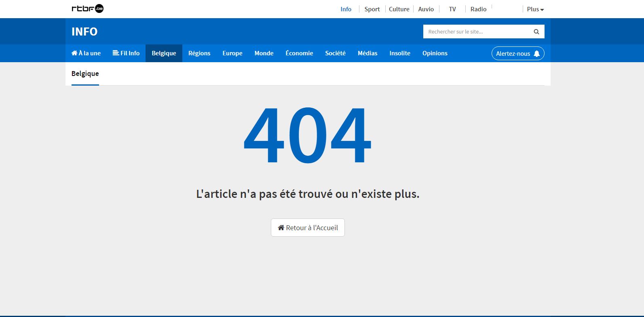
Task: Click the list icon beside Fil Info
Action: (116, 53)
